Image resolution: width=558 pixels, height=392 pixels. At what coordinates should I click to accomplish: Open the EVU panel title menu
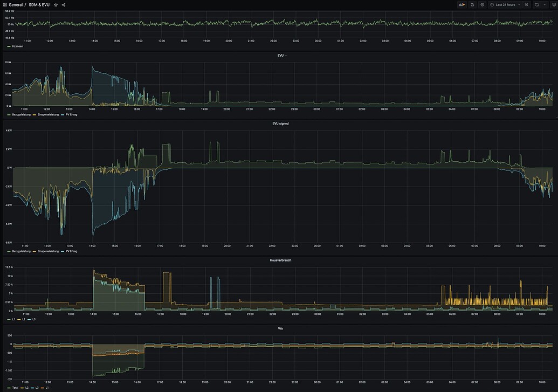point(279,55)
